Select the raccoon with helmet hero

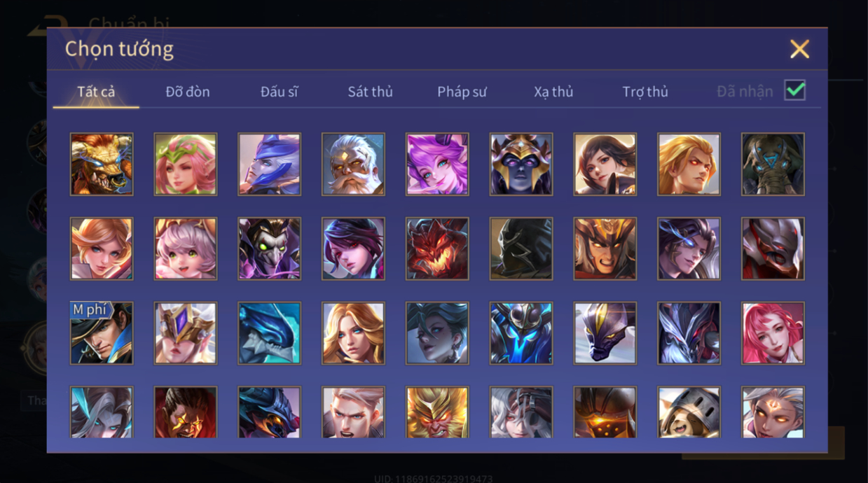(x=689, y=412)
